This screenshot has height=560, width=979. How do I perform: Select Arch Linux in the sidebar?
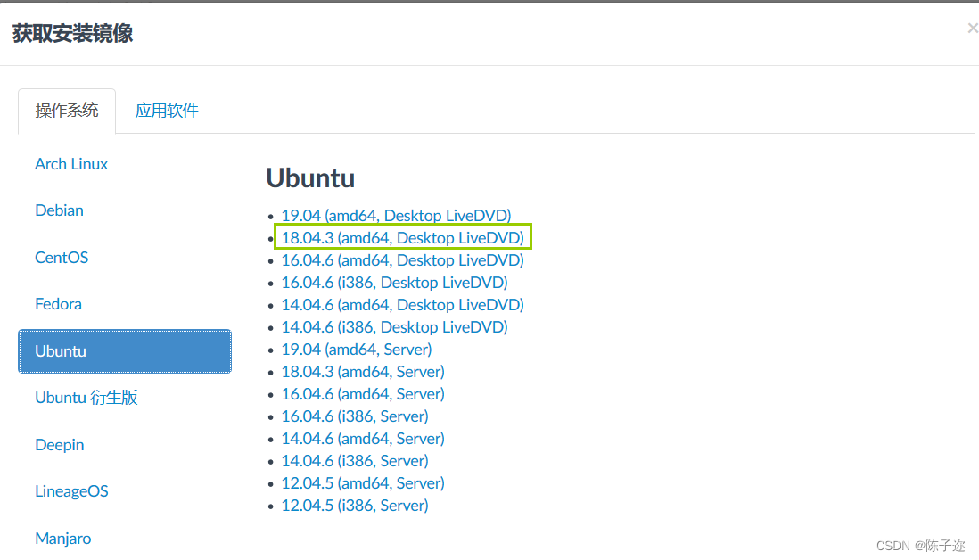(x=71, y=164)
